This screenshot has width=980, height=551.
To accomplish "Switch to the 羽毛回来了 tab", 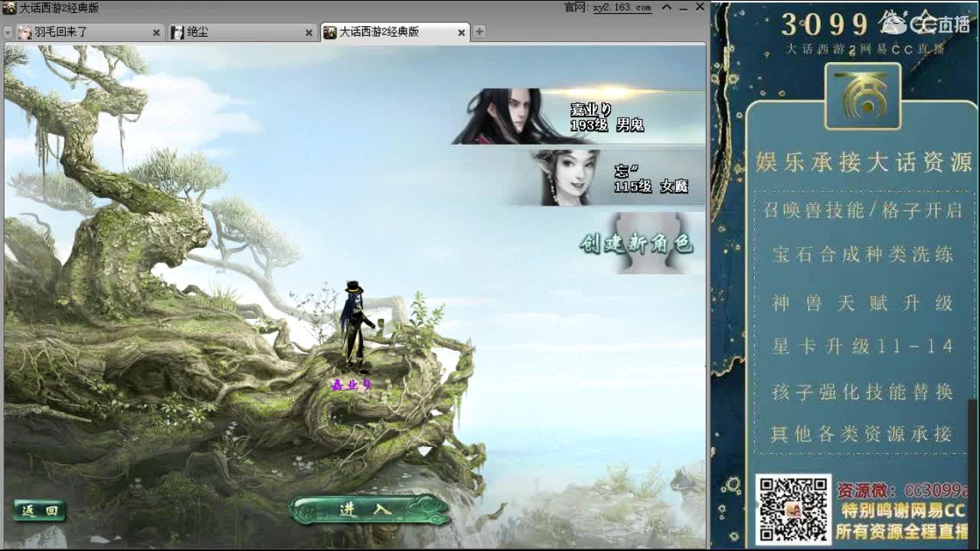I will tap(90, 32).
